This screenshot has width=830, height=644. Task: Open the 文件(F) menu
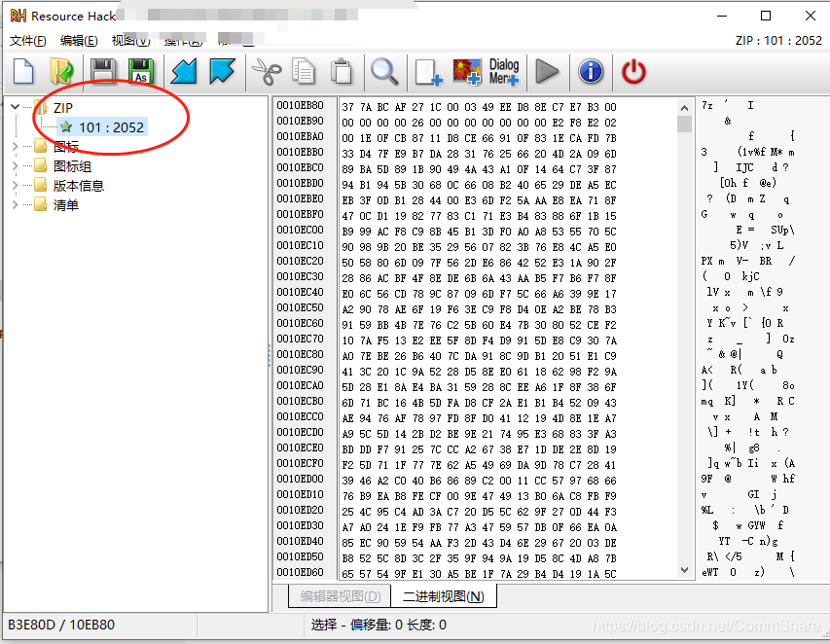27,40
